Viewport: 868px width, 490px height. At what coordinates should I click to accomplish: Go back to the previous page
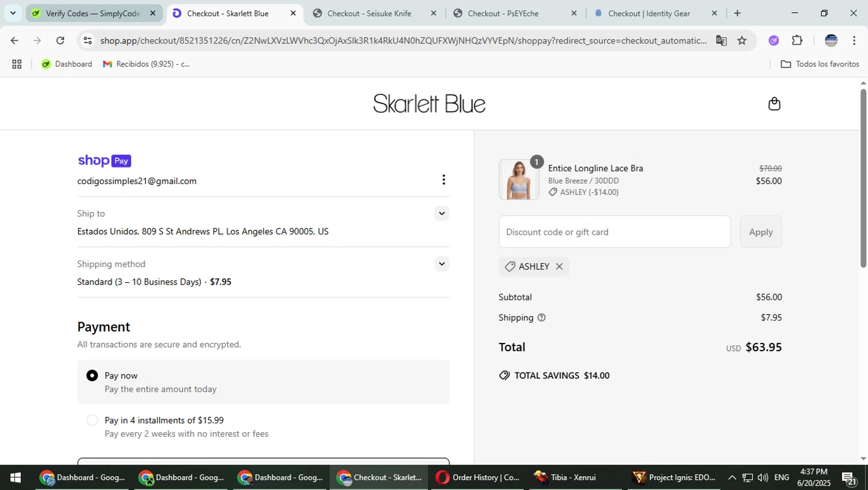pos(14,40)
